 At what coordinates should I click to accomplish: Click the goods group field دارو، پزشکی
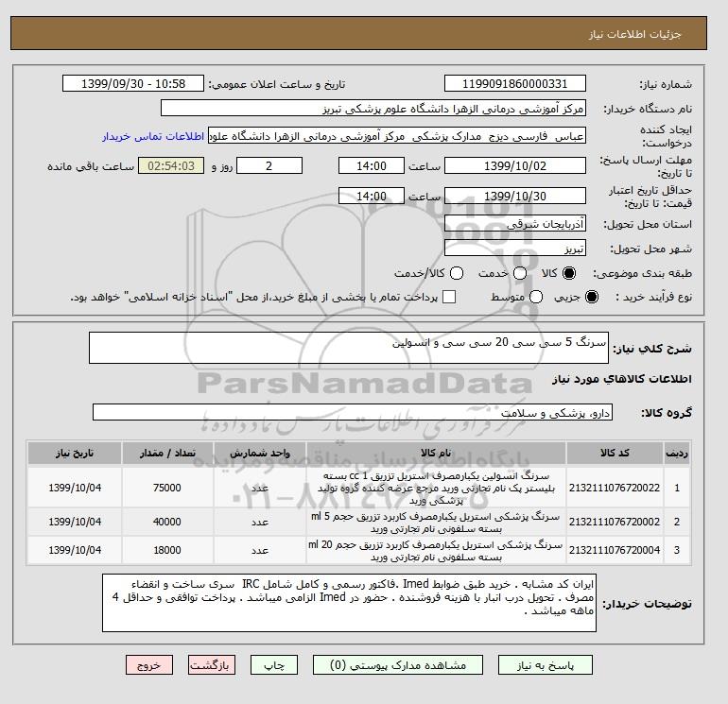click(x=353, y=412)
